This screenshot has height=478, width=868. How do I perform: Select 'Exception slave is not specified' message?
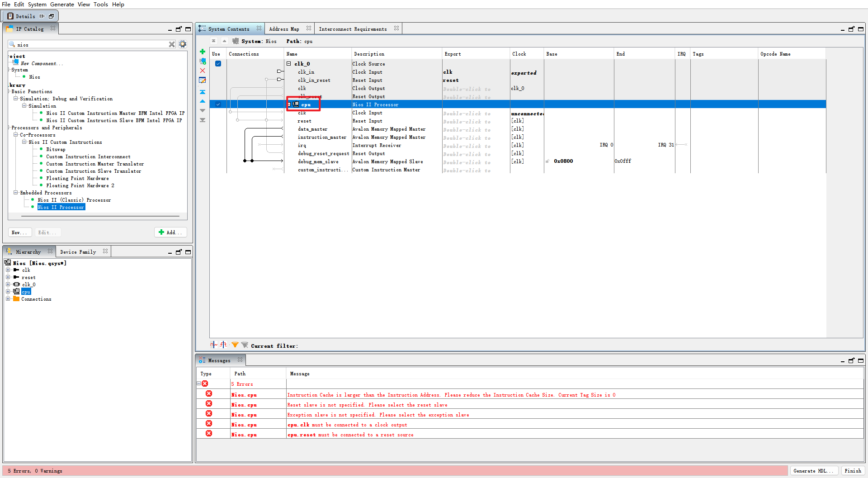[x=378, y=415]
